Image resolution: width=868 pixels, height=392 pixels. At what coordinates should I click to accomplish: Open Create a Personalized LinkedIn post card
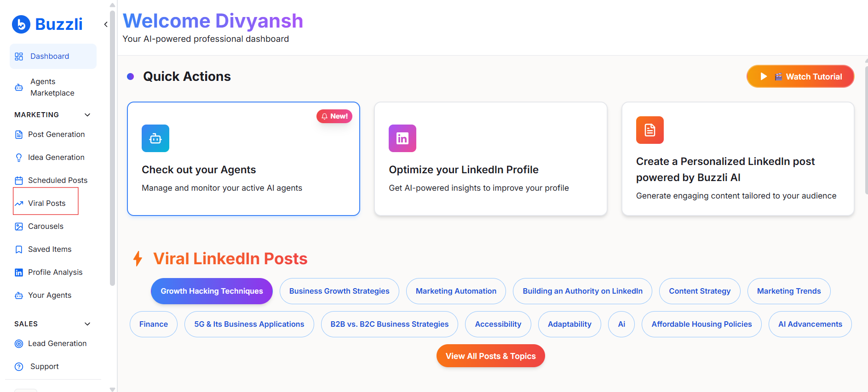click(x=738, y=159)
